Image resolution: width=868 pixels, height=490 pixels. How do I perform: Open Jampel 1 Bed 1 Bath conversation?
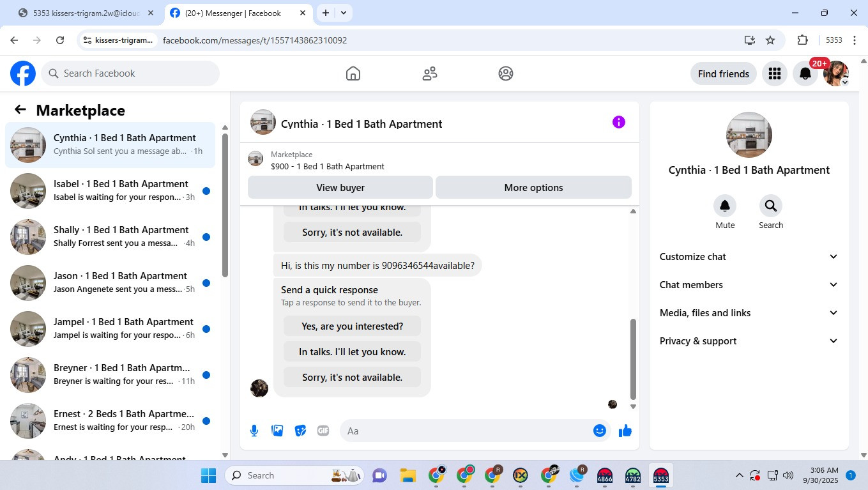(x=110, y=328)
